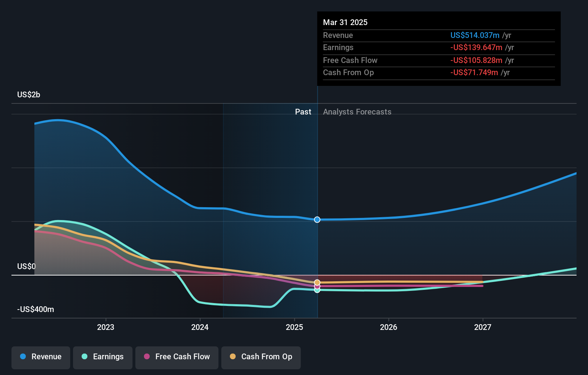
Task: Expand the Analysts Forecasts section
Action: (357, 112)
